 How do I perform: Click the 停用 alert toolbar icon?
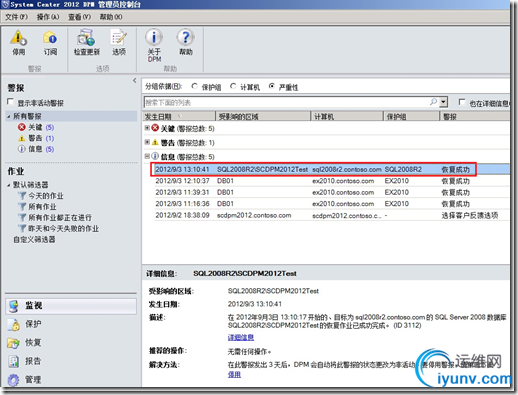(18, 38)
